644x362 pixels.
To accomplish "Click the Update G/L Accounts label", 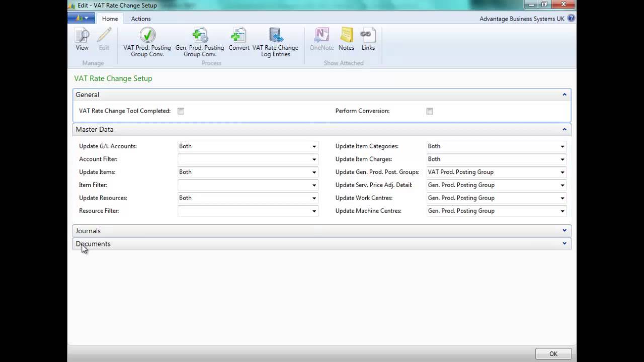I will click(x=108, y=146).
